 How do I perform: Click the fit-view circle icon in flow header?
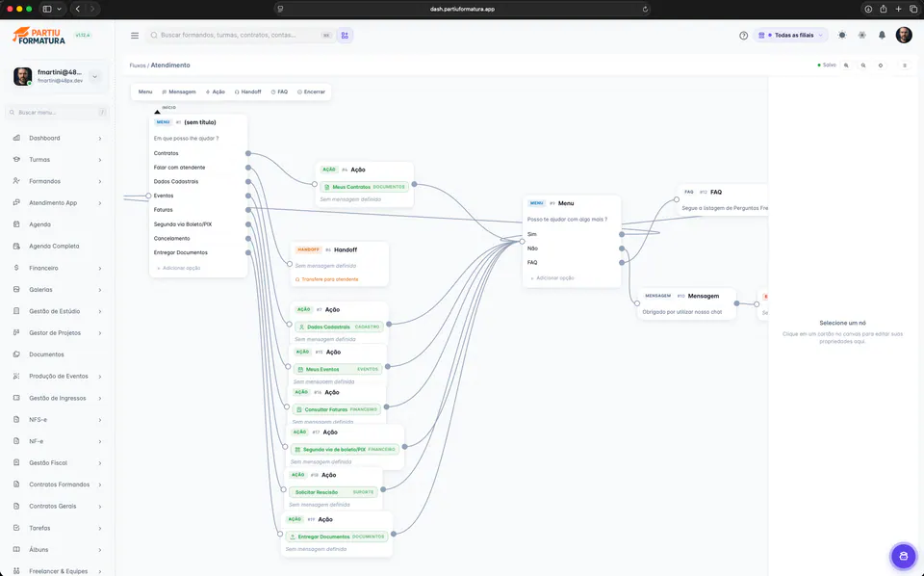pyautogui.click(x=881, y=65)
